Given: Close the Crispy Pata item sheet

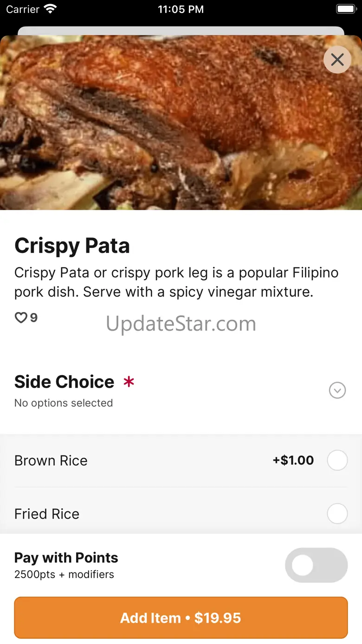Looking at the screenshot, I should pos(337,59).
